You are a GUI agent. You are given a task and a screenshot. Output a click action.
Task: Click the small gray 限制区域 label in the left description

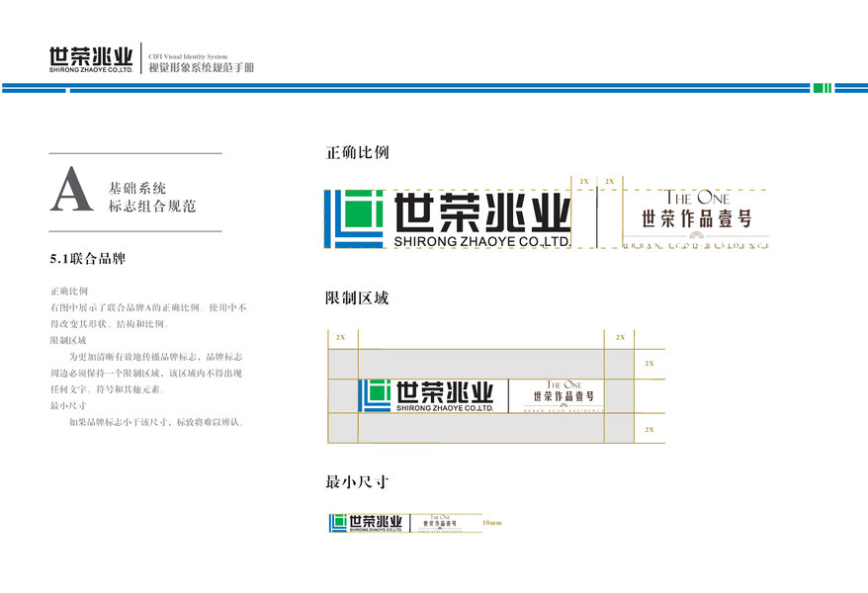tap(68, 340)
